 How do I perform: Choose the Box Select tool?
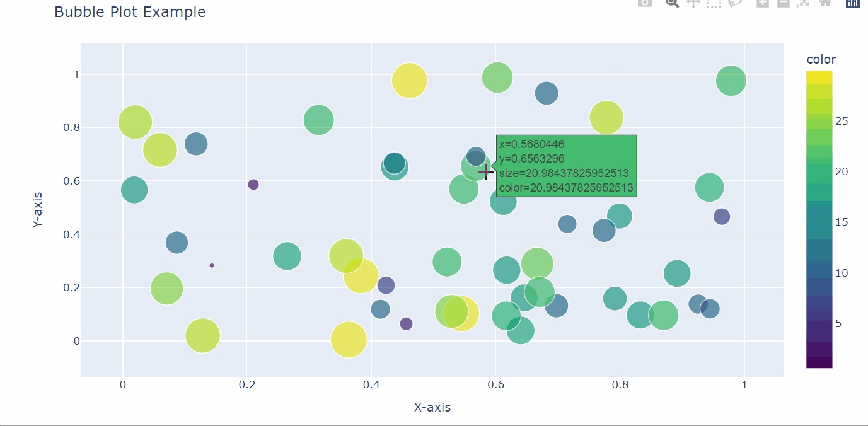714,3
